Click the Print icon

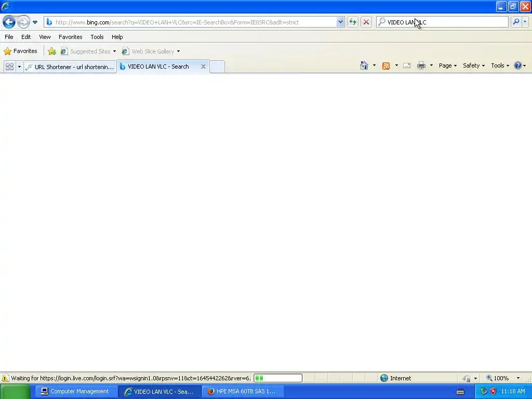(421, 65)
